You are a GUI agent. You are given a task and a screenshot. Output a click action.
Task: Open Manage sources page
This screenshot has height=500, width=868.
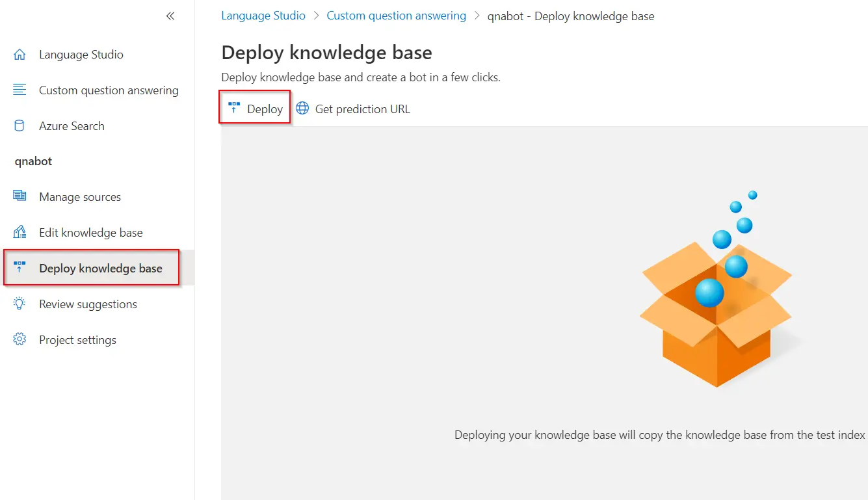tap(80, 197)
